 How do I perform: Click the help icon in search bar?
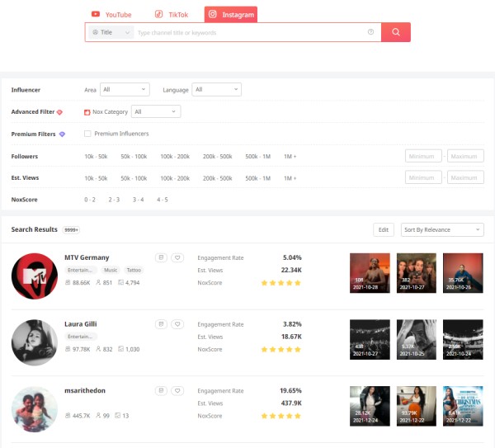click(x=370, y=32)
